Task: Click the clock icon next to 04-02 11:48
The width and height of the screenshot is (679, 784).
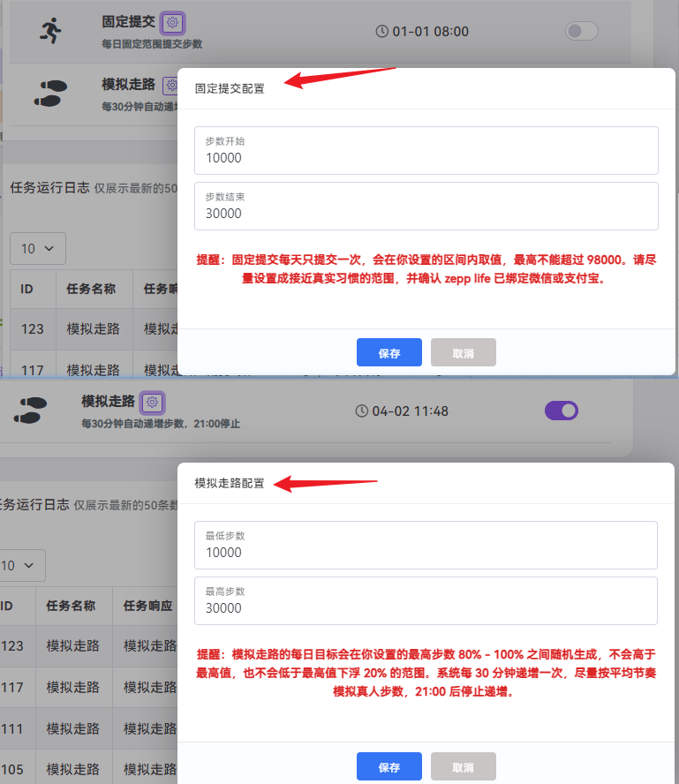Action: 361,411
